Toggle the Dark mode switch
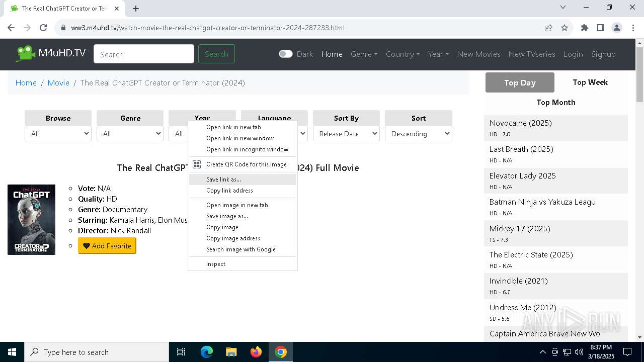644x362 pixels. click(285, 54)
